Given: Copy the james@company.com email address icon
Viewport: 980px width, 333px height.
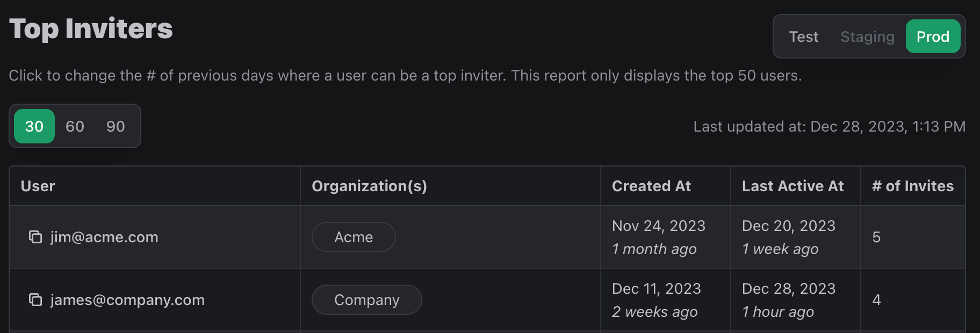Looking at the screenshot, I should 35,300.
